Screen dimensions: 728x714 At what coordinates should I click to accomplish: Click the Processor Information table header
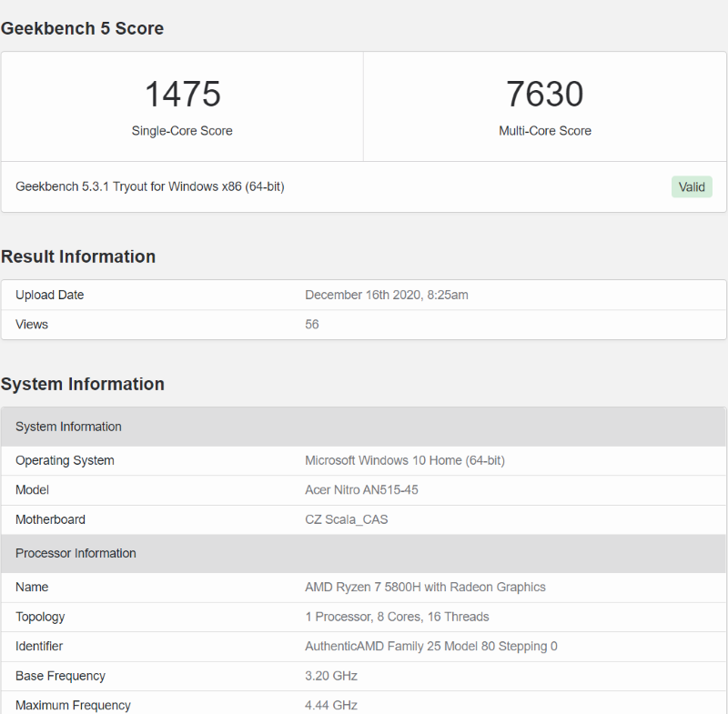(363, 554)
